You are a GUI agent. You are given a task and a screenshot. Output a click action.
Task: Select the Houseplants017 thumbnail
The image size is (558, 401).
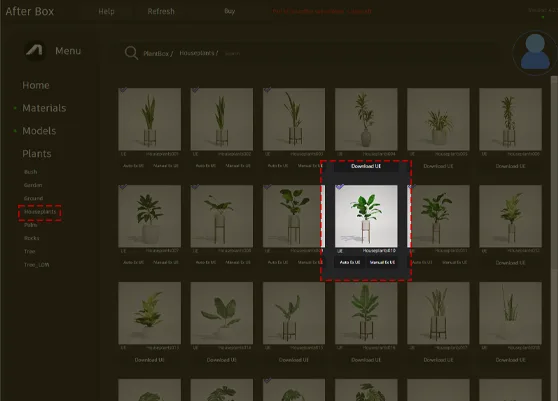pos(438,313)
